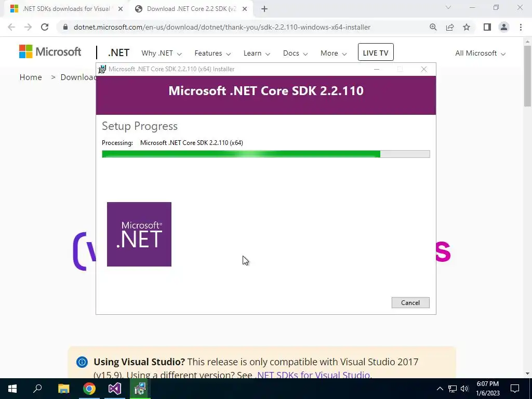Open .NET SDKs for Visual Studio link
Image resolution: width=532 pixels, height=399 pixels.
(312, 375)
